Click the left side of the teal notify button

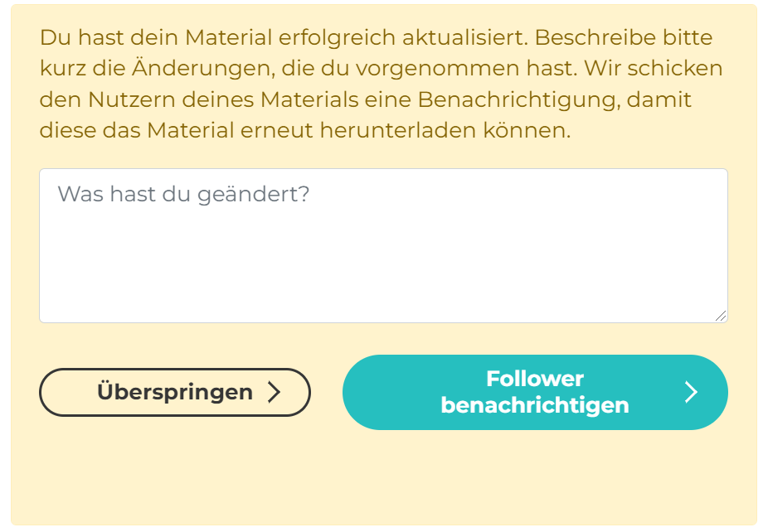coord(373,392)
